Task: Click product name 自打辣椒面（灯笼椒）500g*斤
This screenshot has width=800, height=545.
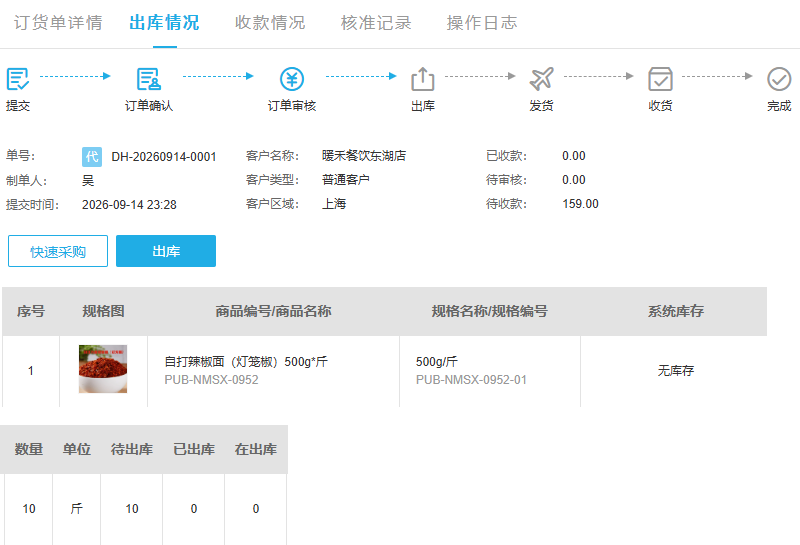Action: (x=246, y=362)
